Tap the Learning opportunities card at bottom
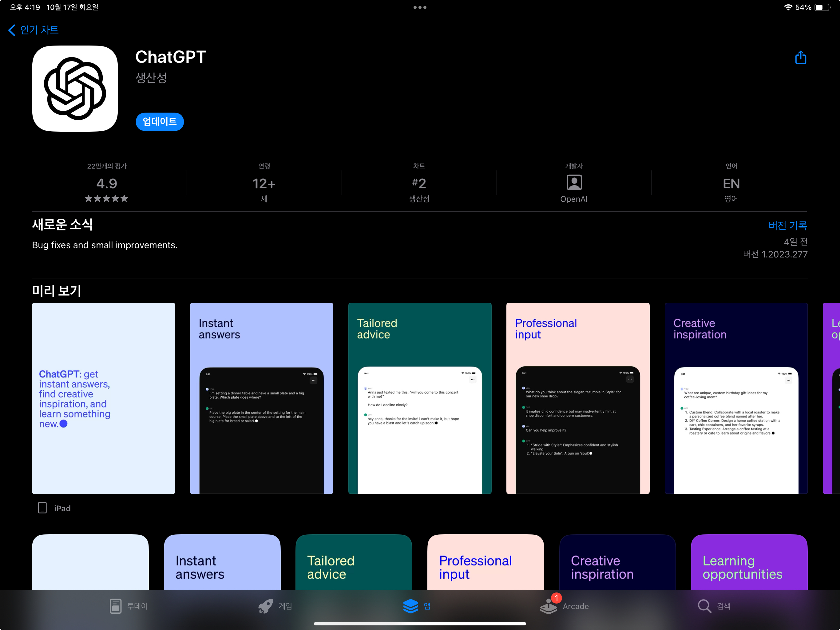 click(x=748, y=562)
